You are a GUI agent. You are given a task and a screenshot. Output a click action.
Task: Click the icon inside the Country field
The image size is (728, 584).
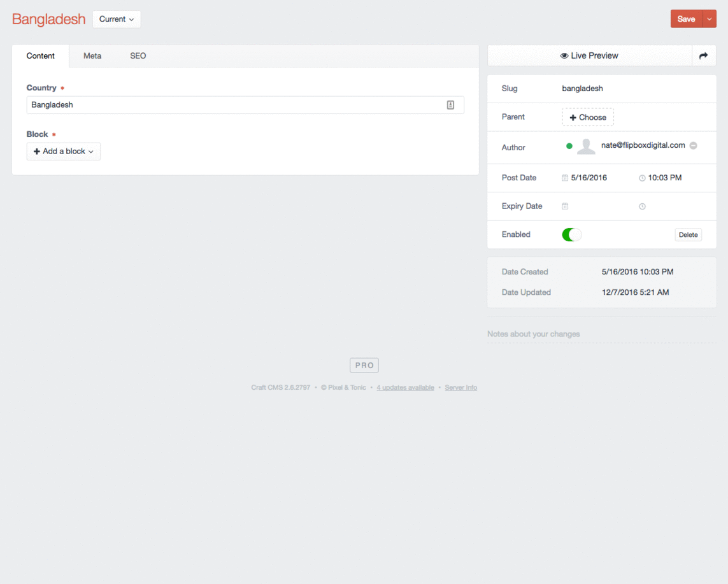[x=450, y=105]
